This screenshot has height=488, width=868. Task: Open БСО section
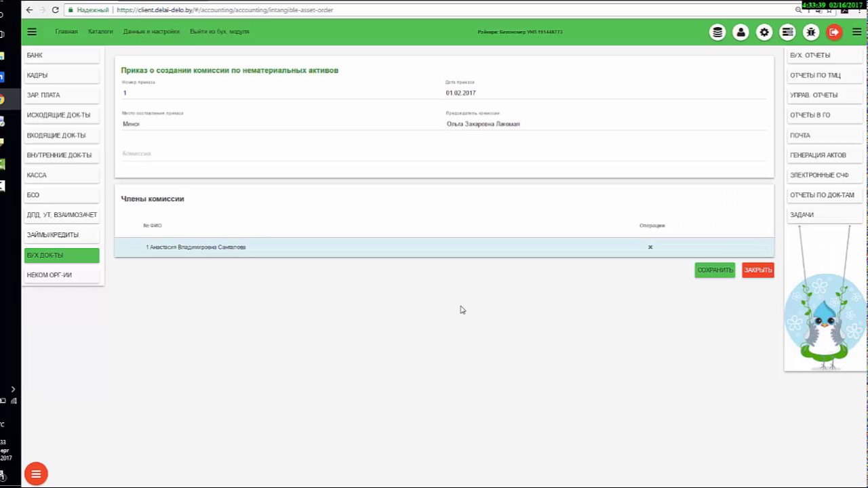coord(62,195)
